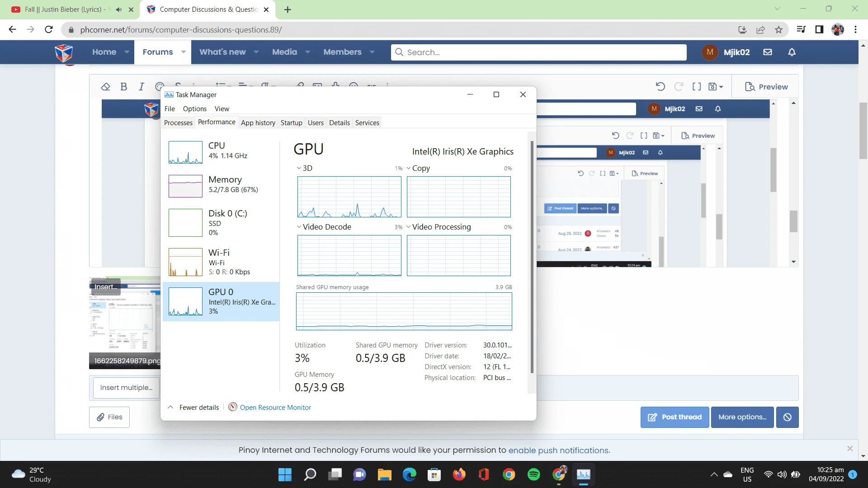Open the volume control in system tray

tap(782, 474)
